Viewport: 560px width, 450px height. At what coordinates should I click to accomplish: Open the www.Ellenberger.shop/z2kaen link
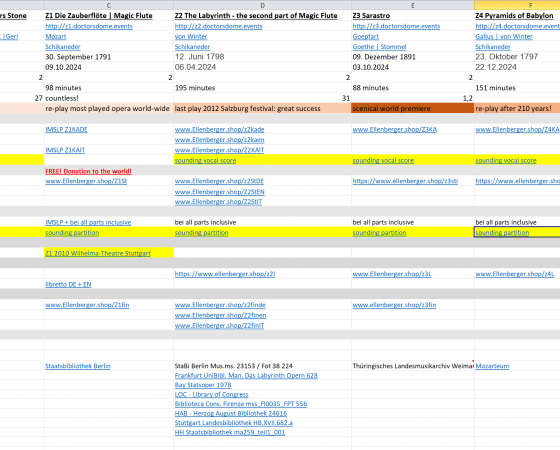click(220, 140)
